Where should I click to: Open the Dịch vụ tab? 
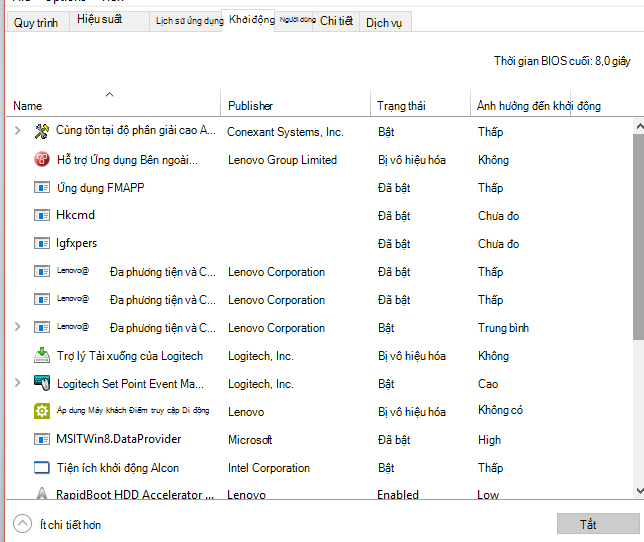[384, 23]
